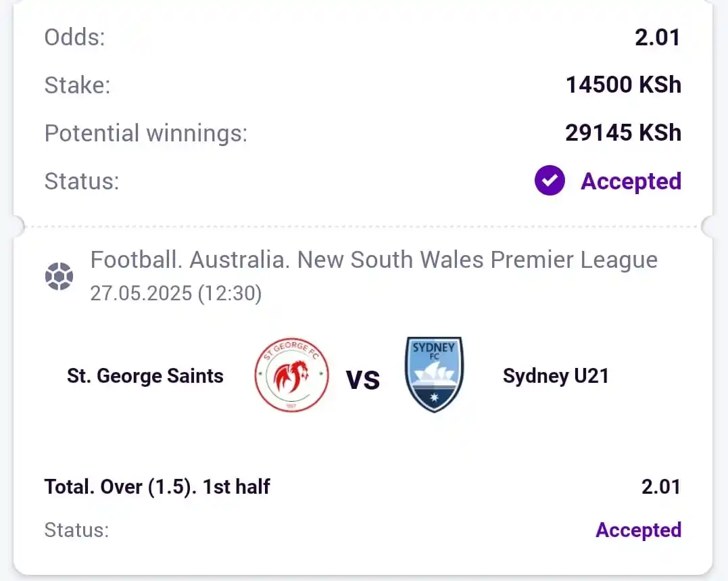Click the purple Accepted checkmark icon

coord(550,180)
